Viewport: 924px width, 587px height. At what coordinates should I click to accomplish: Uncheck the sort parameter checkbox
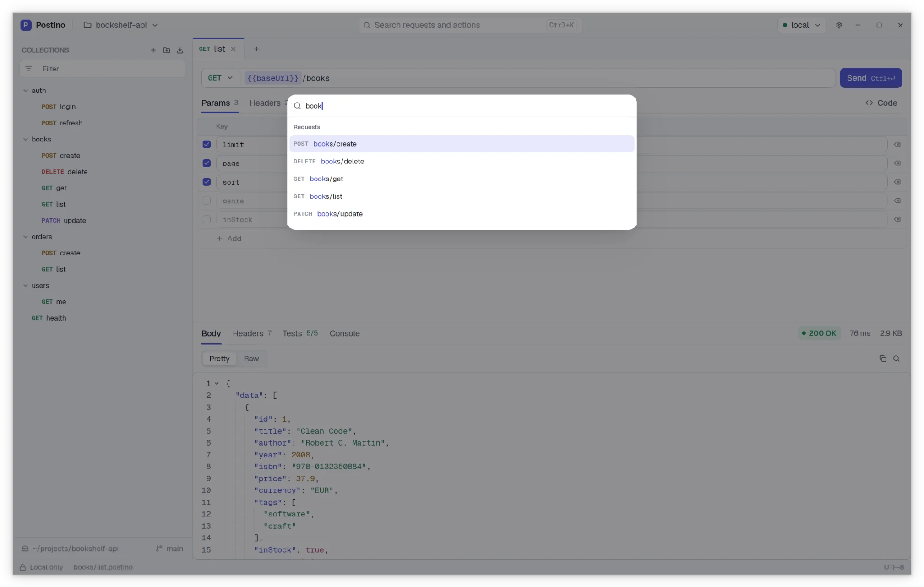[207, 182]
